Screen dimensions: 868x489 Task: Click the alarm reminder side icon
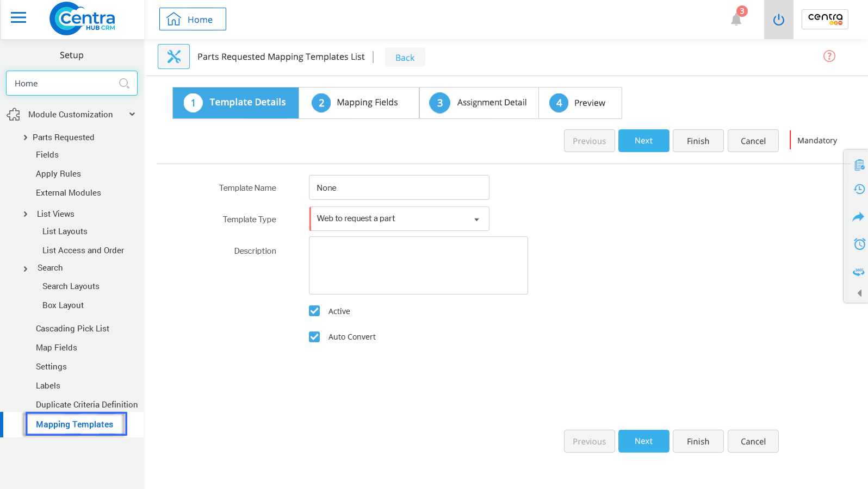[859, 244]
